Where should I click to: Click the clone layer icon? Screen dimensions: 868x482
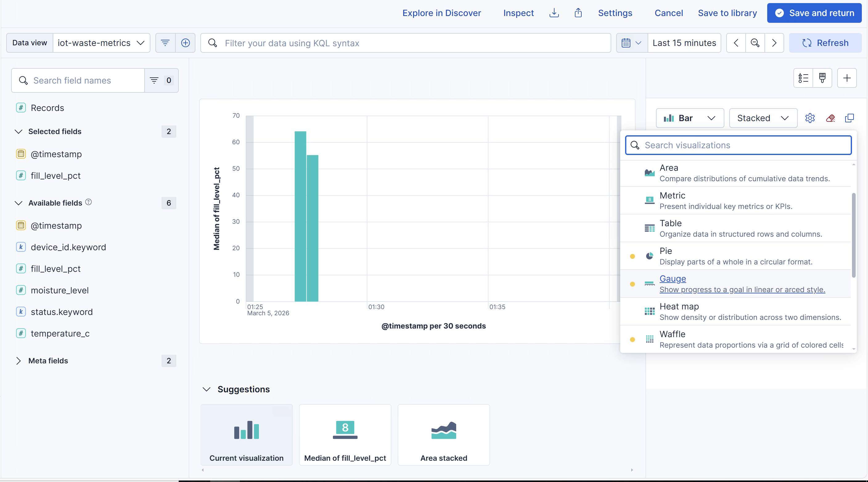pyautogui.click(x=850, y=118)
